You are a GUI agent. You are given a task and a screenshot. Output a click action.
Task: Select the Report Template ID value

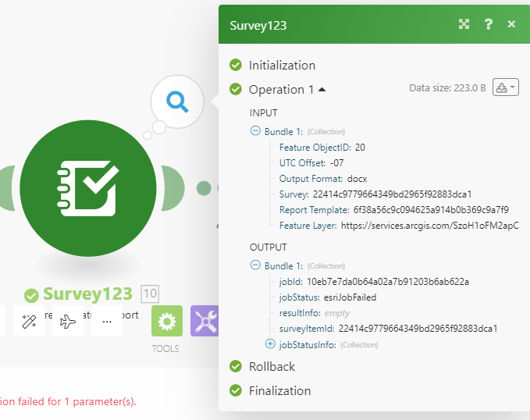[x=431, y=210]
